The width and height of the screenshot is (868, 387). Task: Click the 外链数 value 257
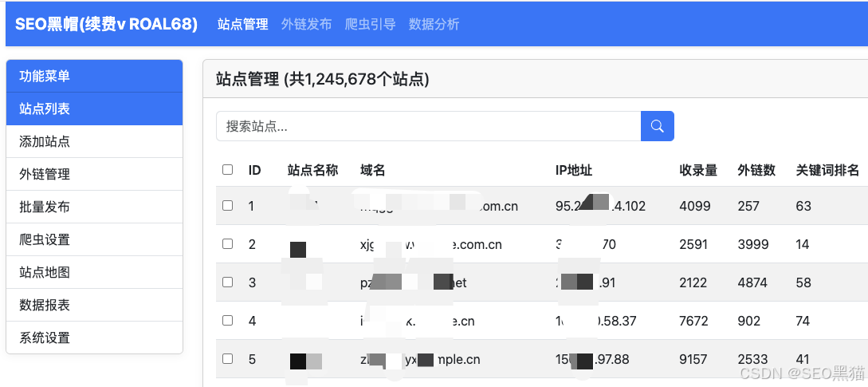[749, 206]
